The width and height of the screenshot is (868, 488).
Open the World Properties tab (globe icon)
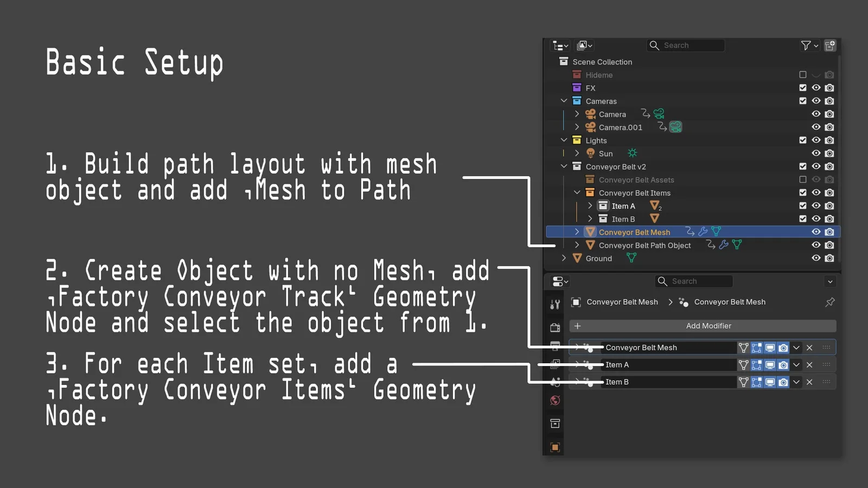554,400
